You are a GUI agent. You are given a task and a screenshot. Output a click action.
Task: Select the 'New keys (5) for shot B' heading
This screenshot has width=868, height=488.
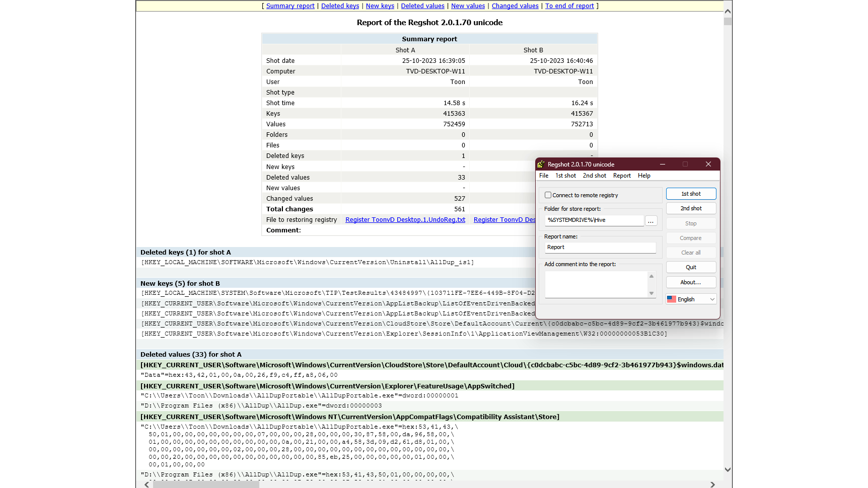(180, 284)
